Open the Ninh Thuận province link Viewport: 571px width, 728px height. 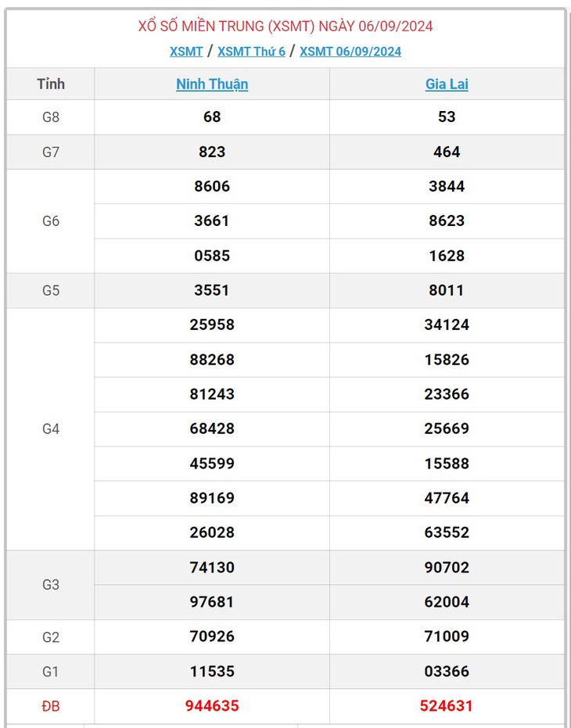212,84
